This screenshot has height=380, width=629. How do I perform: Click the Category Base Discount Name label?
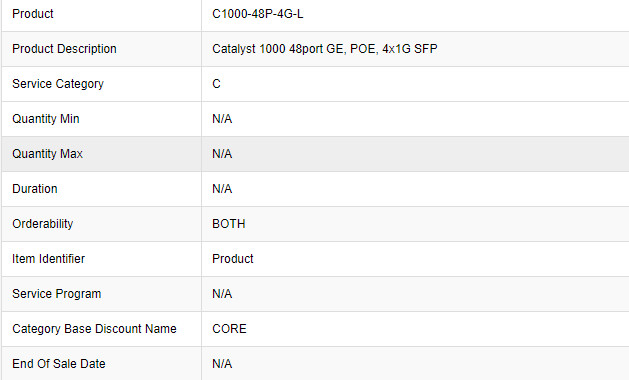point(94,328)
